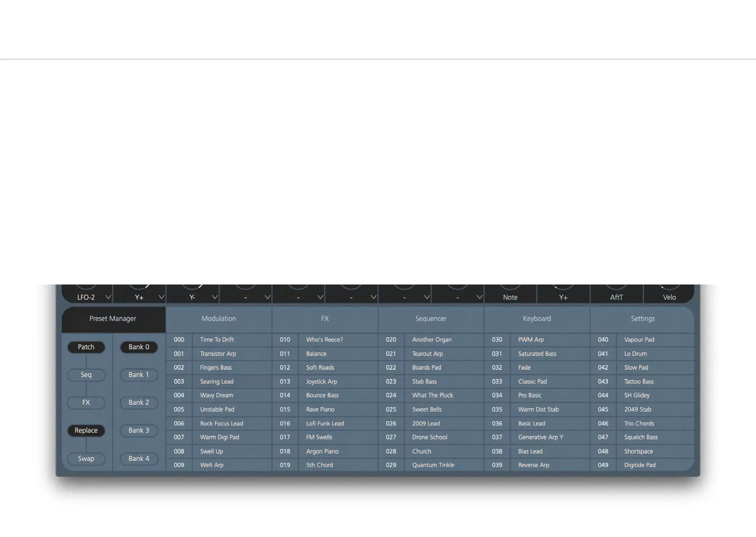Screen dimensions: 756x537
Task: Switch to Bank 4
Action: (139, 459)
